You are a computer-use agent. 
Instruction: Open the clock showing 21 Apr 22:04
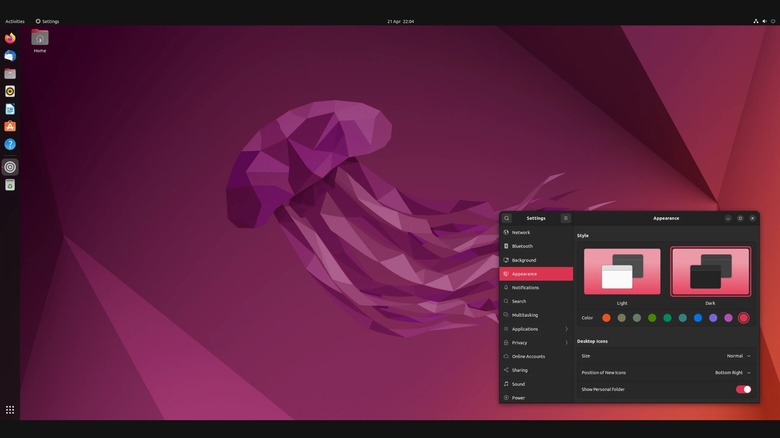[x=400, y=21]
